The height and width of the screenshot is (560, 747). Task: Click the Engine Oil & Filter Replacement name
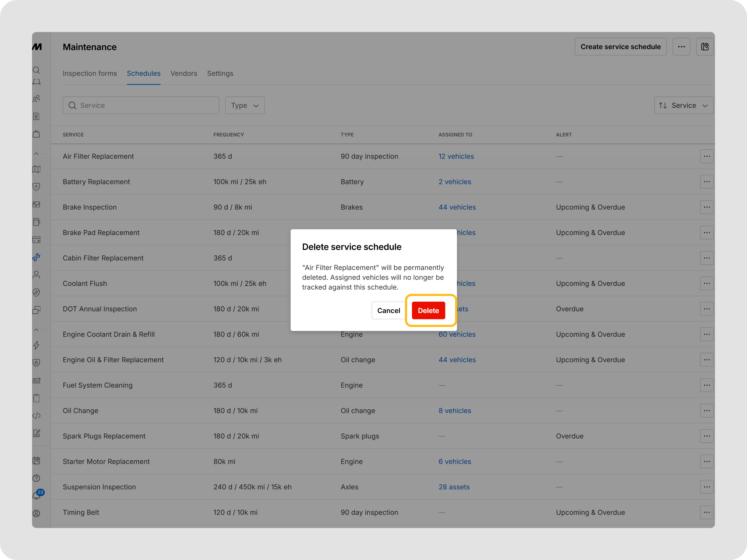[x=113, y=360]
